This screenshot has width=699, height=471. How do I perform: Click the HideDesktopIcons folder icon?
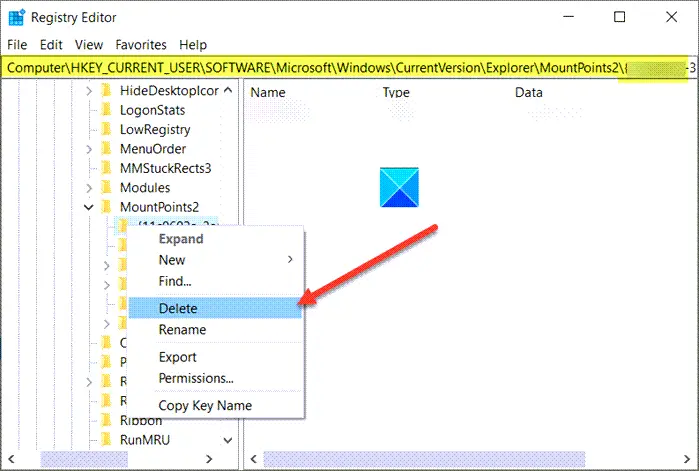coord(107,91)
